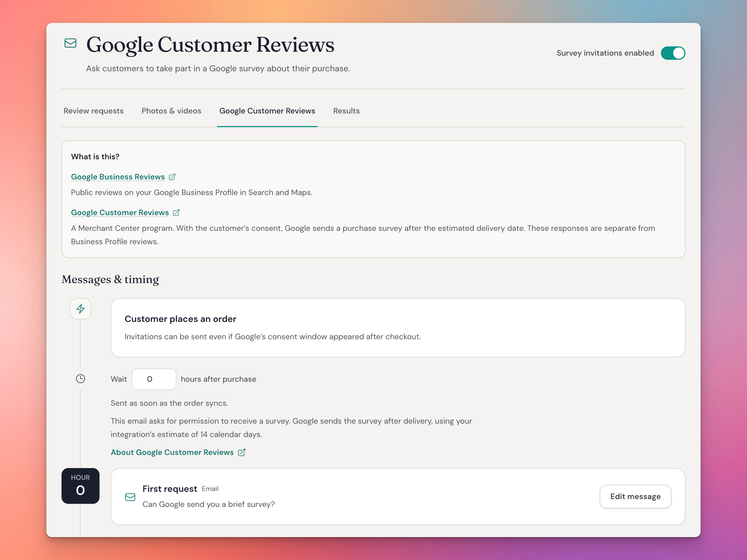Click the clock icon next to Wait

(x=80, y=379)
